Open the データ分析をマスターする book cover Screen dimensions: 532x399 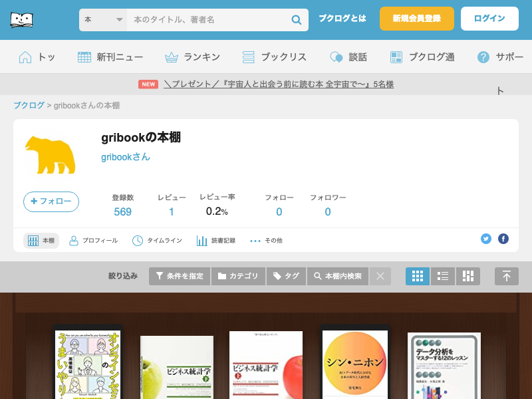click(444, 366)
